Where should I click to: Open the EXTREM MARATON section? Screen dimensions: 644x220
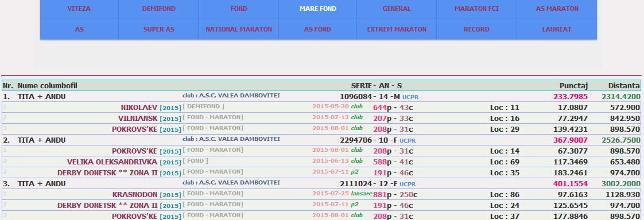[397, 29]
